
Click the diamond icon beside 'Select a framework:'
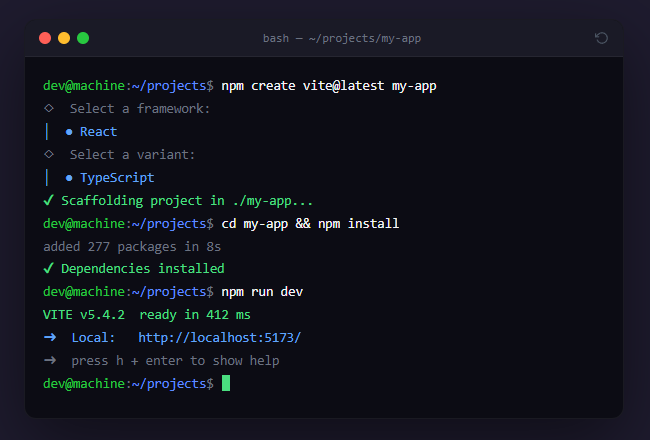49,108
